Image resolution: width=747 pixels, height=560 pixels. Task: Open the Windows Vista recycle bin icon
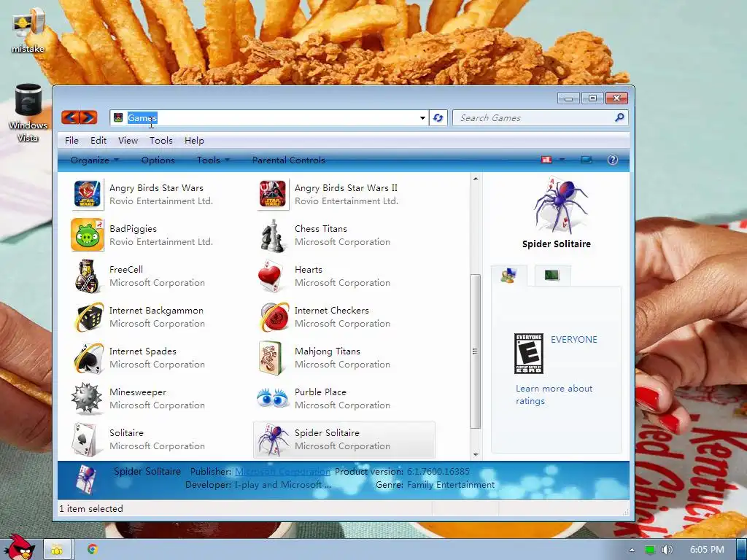[28, 112]
